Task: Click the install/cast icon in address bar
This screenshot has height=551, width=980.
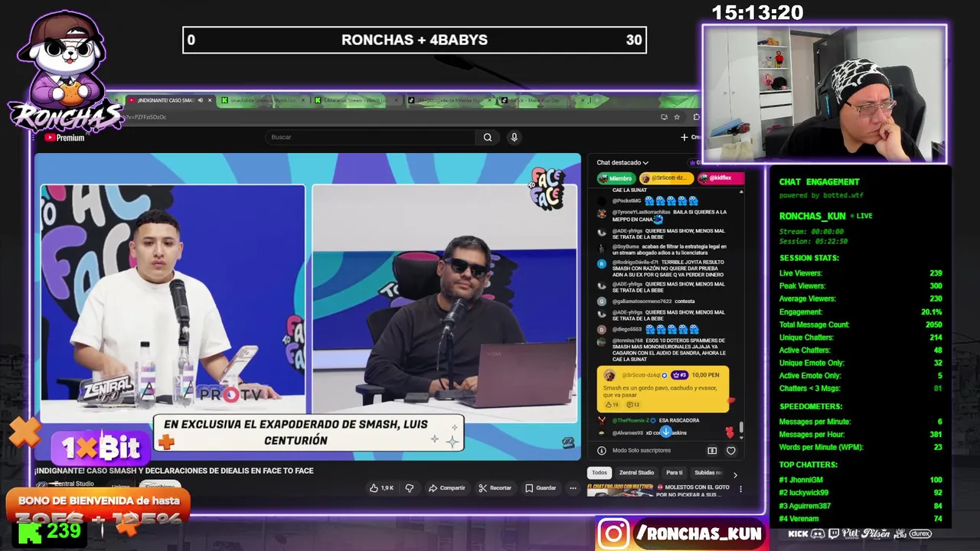Action: point(664,117)
